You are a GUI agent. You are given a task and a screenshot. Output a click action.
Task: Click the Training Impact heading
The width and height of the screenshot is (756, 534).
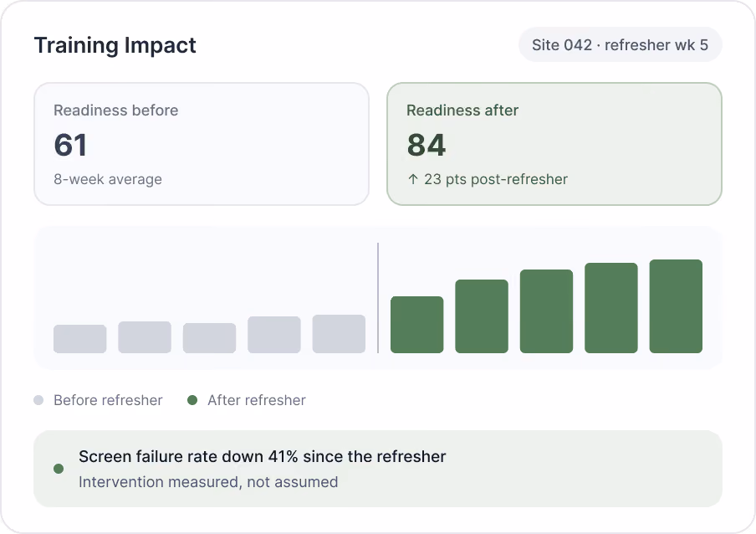pyautogui.click(x=115, y=45)
